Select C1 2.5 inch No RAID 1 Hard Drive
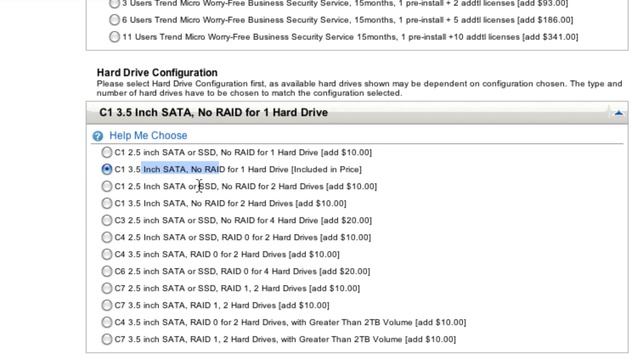The height and width of the screenshot is (360, 640). pos(107,152)
